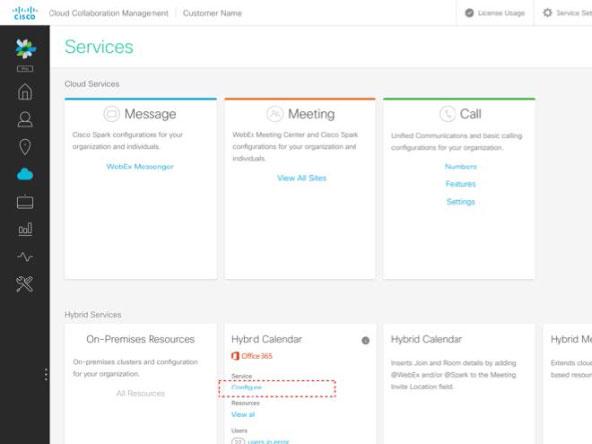592x444 pixels.
Task: Open View All Sites link
Action: [302, 178]
